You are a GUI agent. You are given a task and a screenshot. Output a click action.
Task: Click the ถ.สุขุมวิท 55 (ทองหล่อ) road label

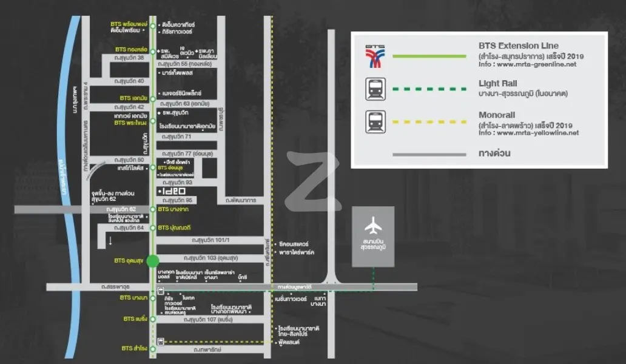(185, 64)
